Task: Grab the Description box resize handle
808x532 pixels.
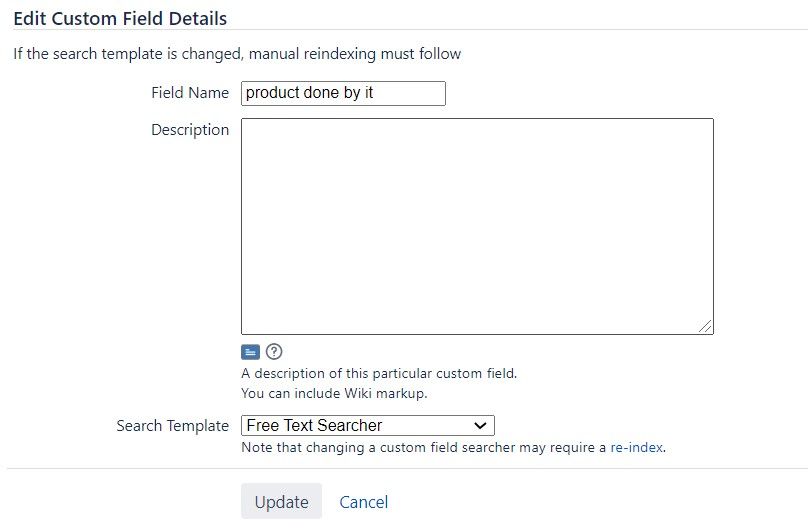Action: point(706,326)
